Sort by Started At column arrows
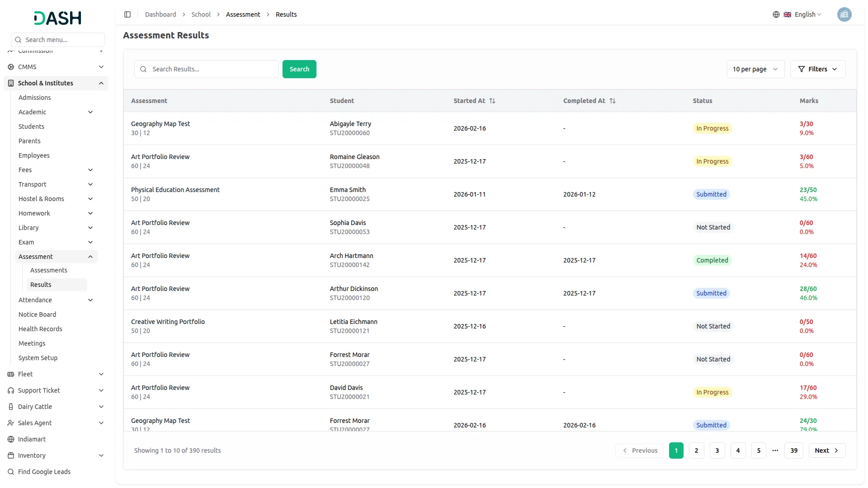Image resolution: width=868 pixels, height=488 pixels. [x=492, y=101]
